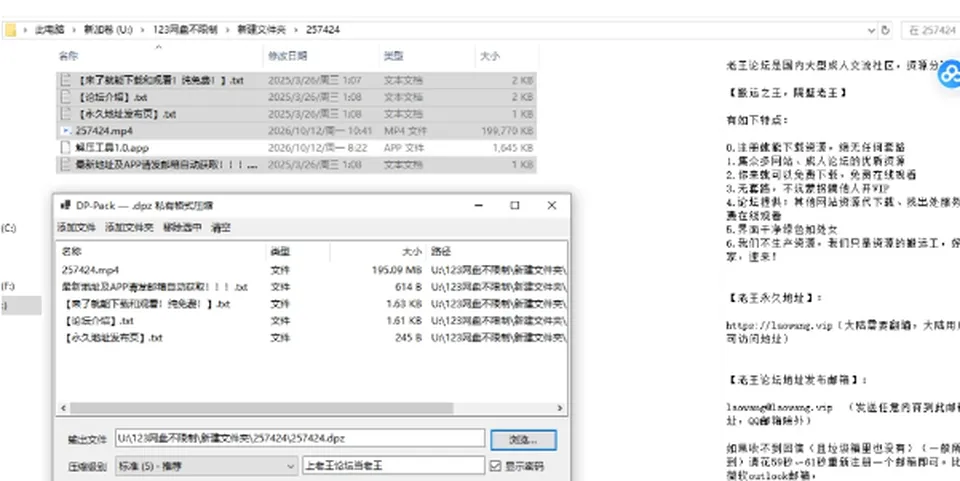Open the 添加文件 menu item
The image size is (960, 481).
click(x=77, y=228)
